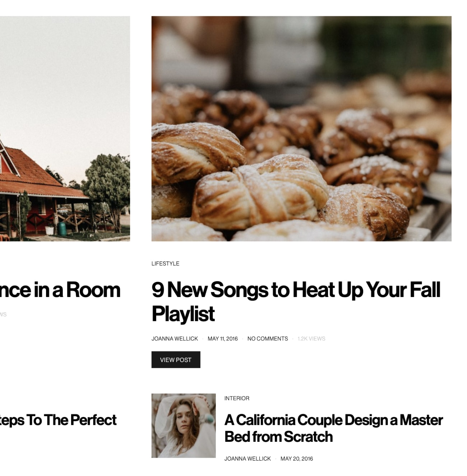Screen dimensions: 467x476
Task: Click the MAY 11, 2016 date link
Action: (x=223, y=339)
